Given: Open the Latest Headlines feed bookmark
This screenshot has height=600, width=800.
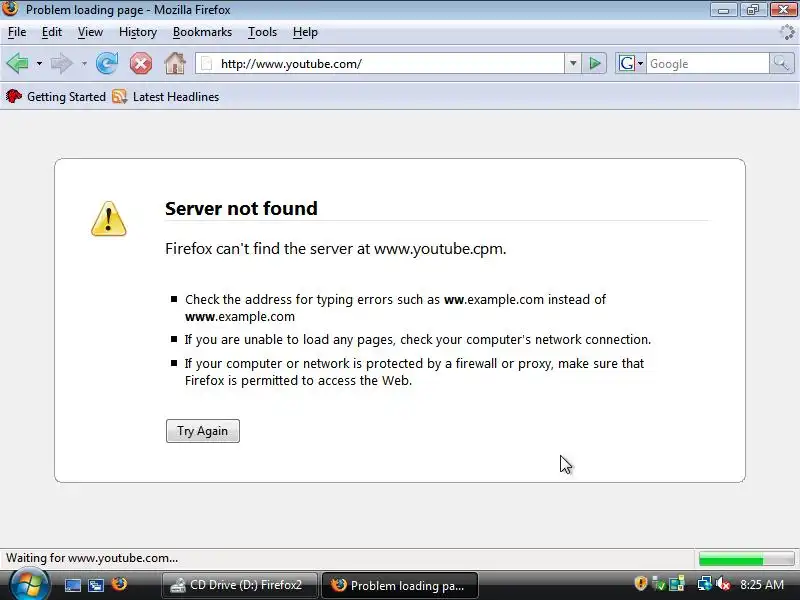Looking at the screenshot, I should (x=166, y=96).
